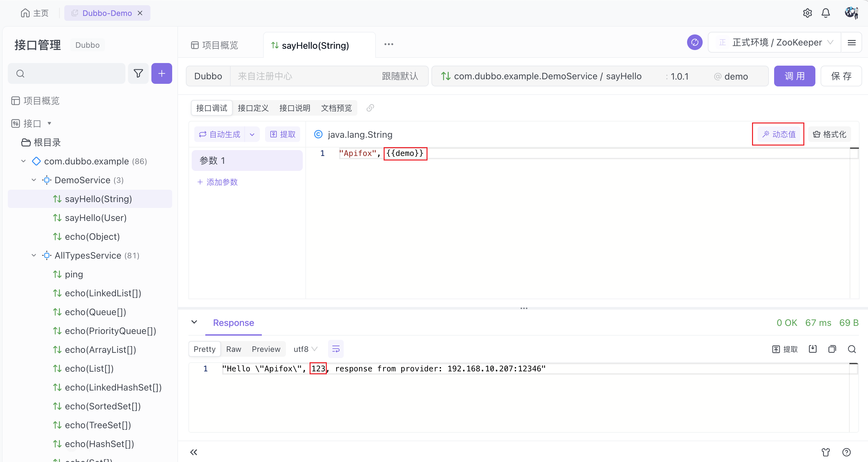Open the 项目概览 tab
This screenshot has height=462, width=868.
coord(215,45)
